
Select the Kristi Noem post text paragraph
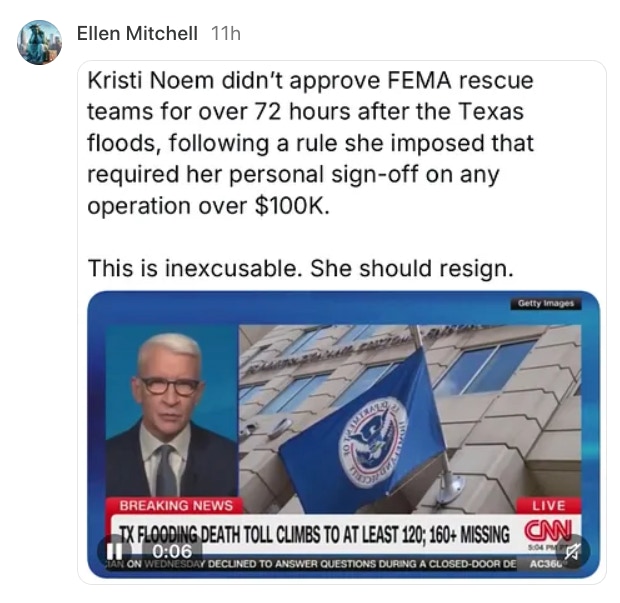click(310, 143)
